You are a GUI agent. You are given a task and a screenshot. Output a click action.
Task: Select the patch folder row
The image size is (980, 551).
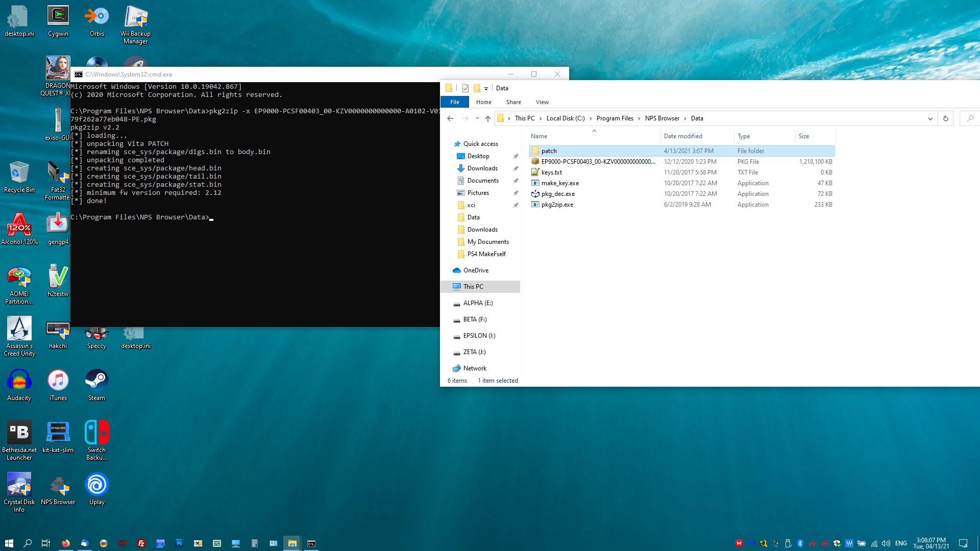coord(681,151)
